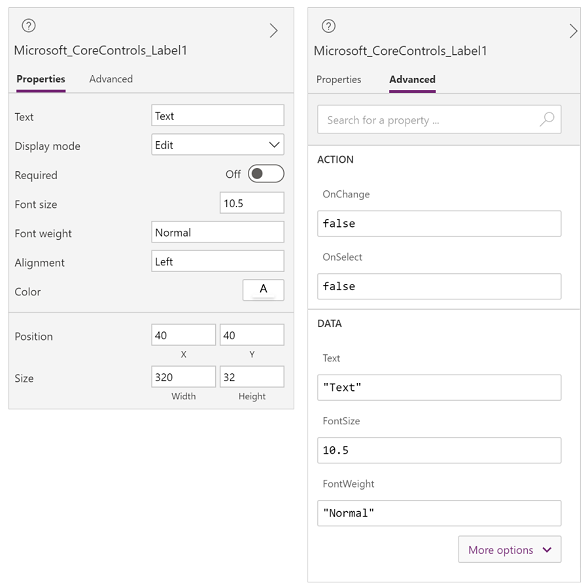Click help icon in left Properties panel
Screen dimensions: 588x587
click(28, 26)
